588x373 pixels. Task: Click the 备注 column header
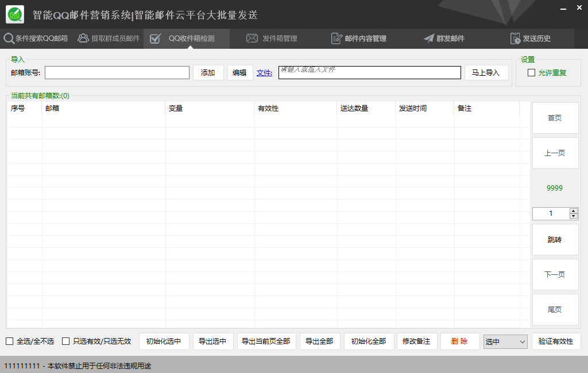click(487, 108)
